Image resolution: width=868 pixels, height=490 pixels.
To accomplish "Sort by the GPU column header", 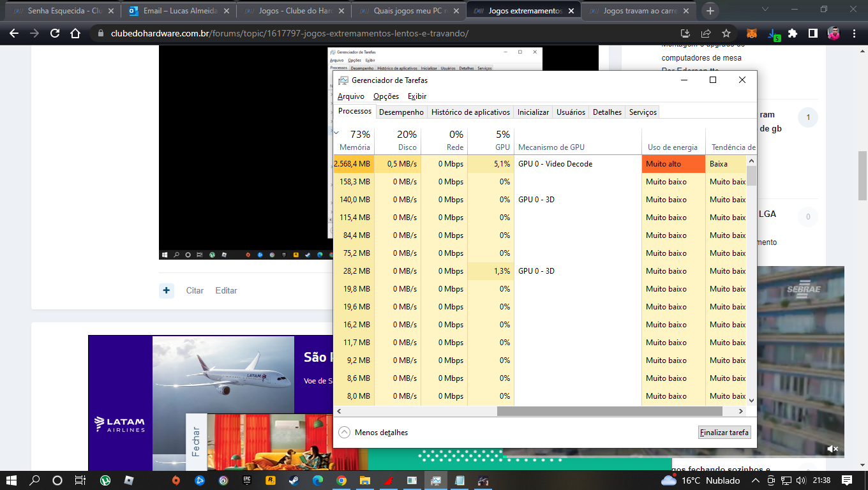I will click(491, 141).
